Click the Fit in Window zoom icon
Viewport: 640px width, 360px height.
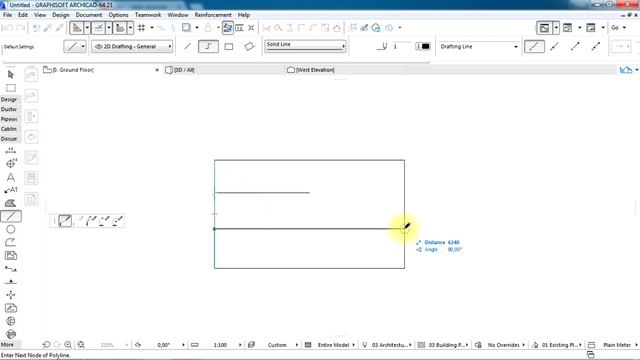click(x=81, y=345)
